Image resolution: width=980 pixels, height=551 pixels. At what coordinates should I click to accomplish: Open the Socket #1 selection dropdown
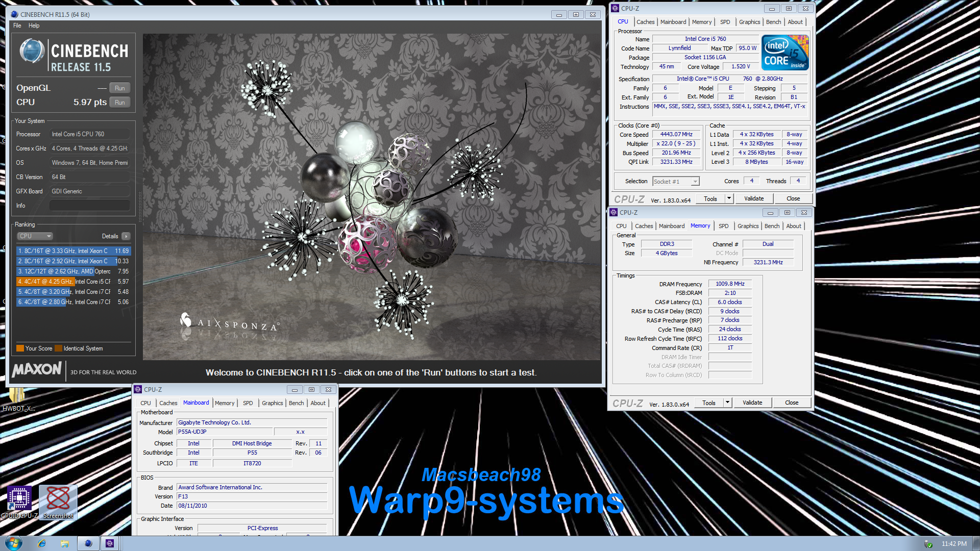tap(676, 181)
